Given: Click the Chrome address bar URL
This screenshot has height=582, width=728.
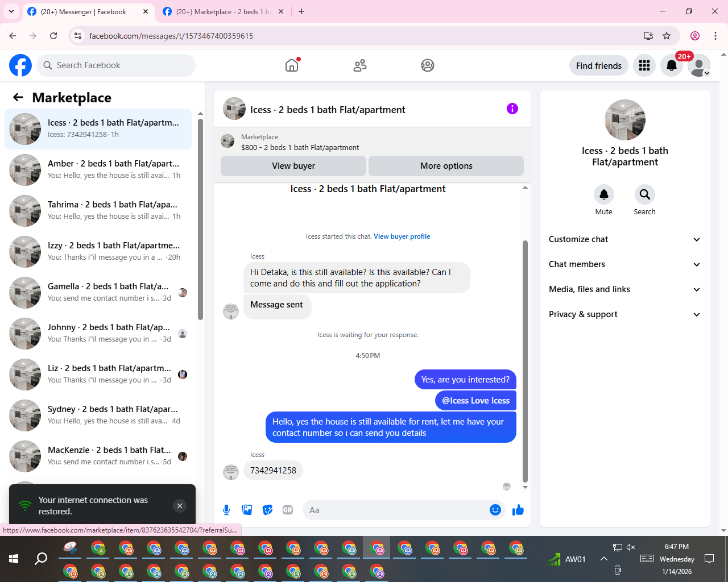Looking at the screenshot, I should (171, 36).
